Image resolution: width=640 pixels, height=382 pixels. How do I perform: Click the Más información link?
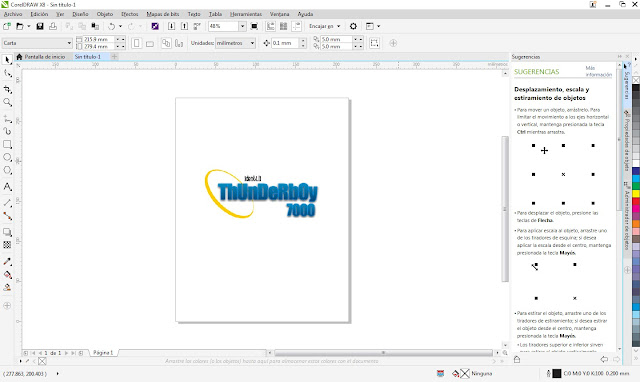(598, 71)
